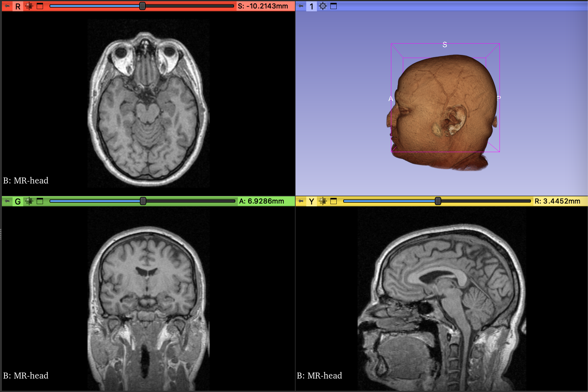Click the pin icon in the Red slice bar
Screen dimensions: 588x392
click(x=7, y=6)
